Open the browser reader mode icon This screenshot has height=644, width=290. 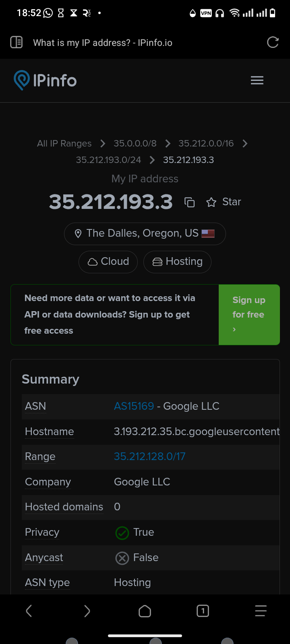[16, 42]
